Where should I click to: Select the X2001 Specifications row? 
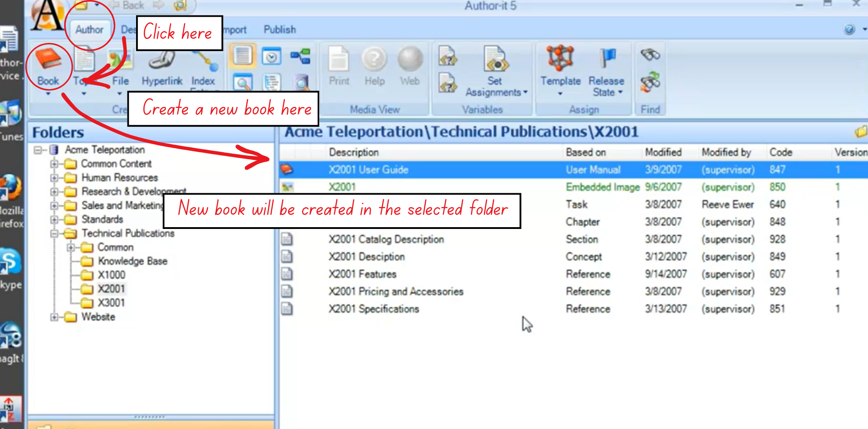point(373,309)
